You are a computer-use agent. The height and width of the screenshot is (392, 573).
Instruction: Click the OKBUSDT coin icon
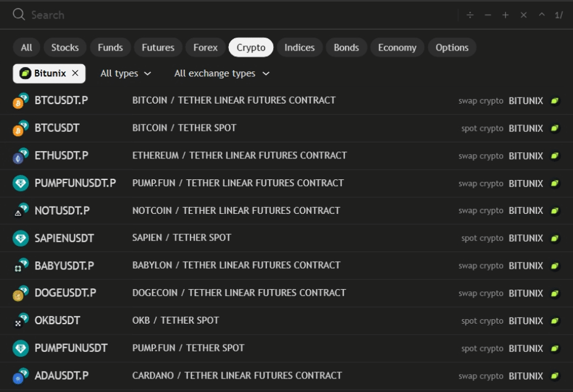18,324
